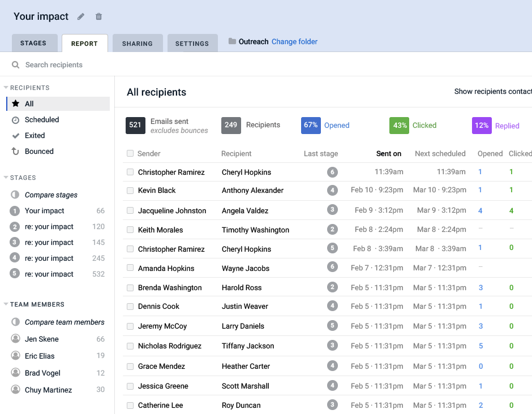Tick the checkbox for Kevin Black row
The width and height of the screenshot is (532, 414).
tap(130, 191)
